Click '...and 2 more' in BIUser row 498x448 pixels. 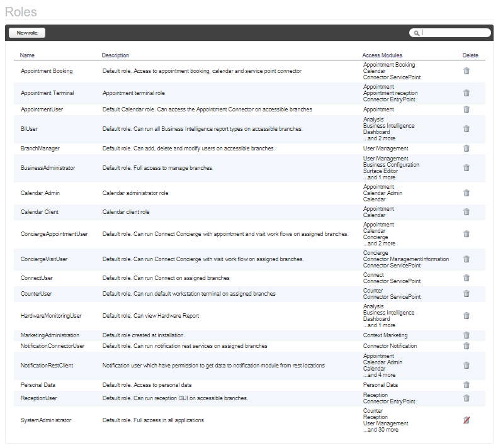(379, 138)
